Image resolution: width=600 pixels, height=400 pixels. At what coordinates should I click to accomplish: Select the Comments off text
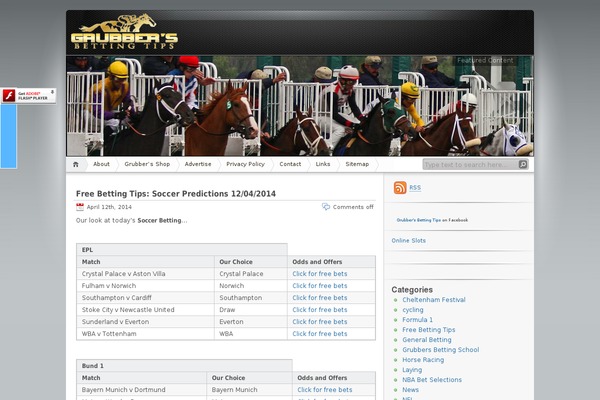[x=353, y=207]
